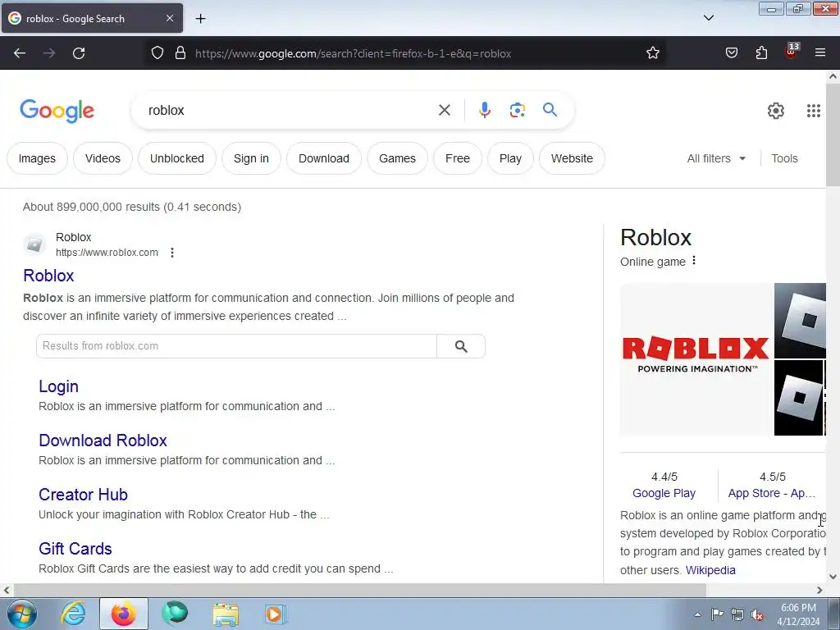
Task: Open the search Tools option
Action: 784,158
